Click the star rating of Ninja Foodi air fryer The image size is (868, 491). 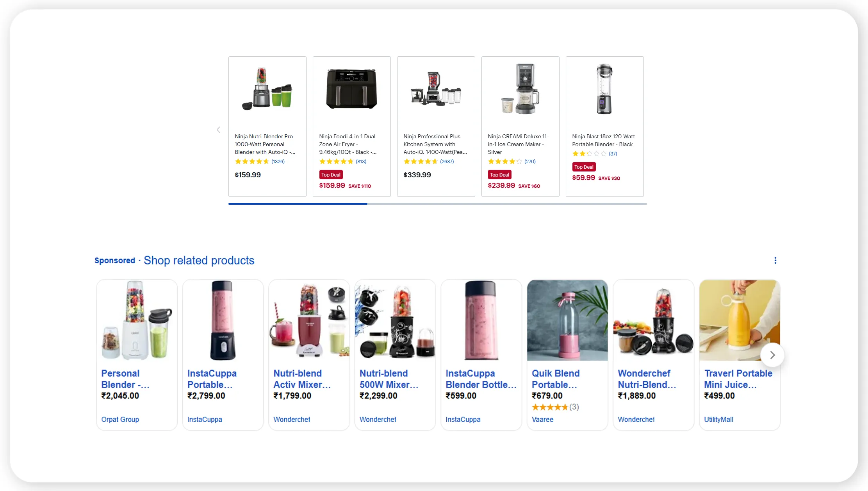[x=336, y=161]
